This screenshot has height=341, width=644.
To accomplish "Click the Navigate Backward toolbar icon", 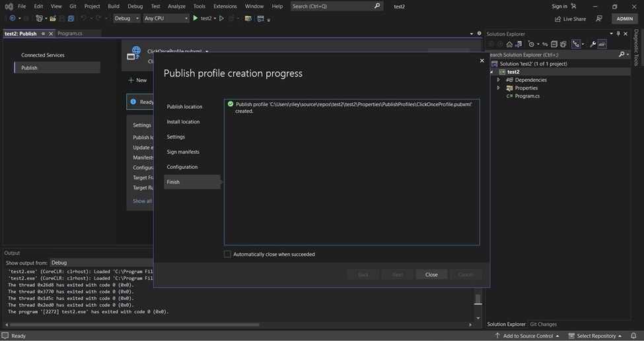I will pyautogui.click(x=13, y=18).
